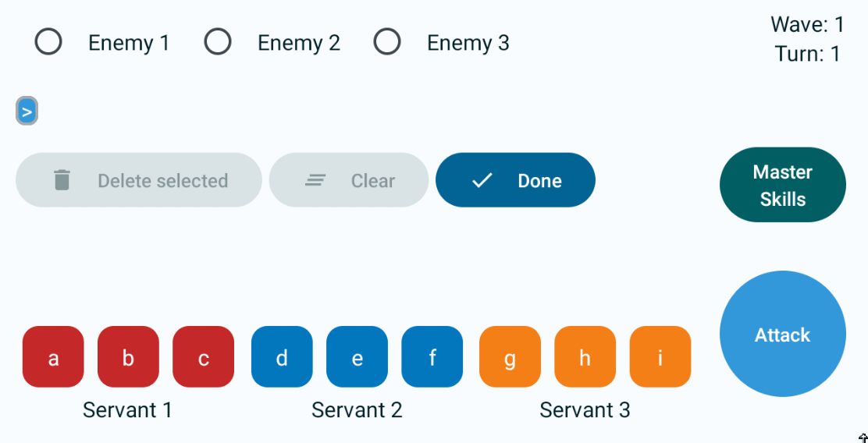Choose Enemy 2 as target
Screen dimensions: 868x443
pyautogui.click(x=218, y=41)
